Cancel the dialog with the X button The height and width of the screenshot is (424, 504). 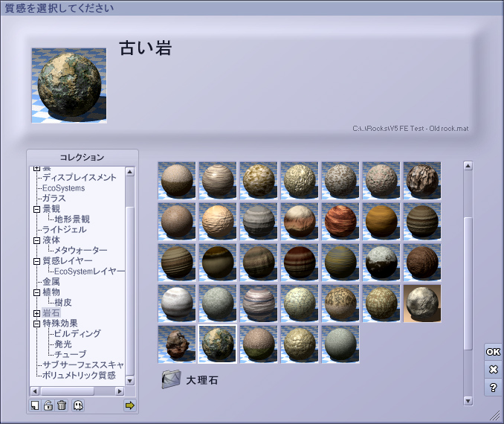(493, 370)
